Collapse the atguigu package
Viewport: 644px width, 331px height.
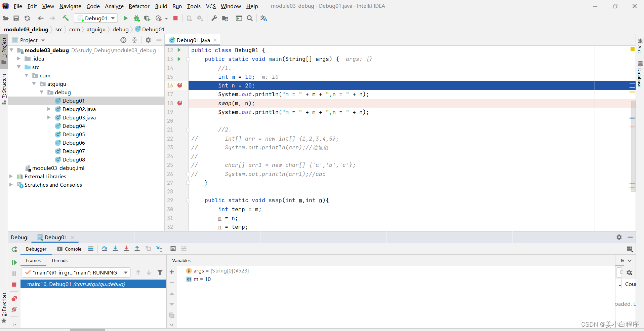click(x=34, y=84)
